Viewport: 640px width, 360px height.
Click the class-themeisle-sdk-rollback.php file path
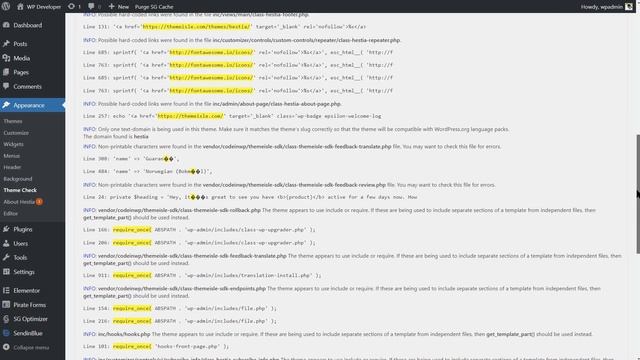[179, 210]
